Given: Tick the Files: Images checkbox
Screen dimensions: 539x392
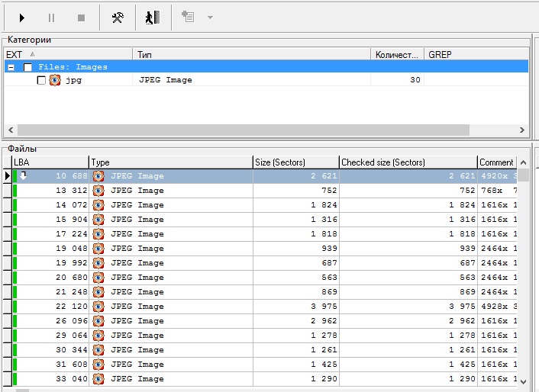Looking at the screenshot, I should pos(28,67).
